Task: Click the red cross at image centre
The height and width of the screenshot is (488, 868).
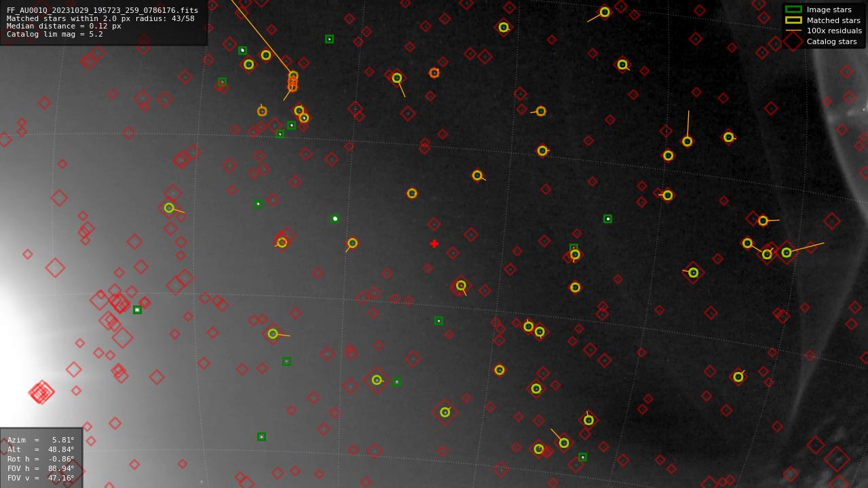Action: coord(434,244)
